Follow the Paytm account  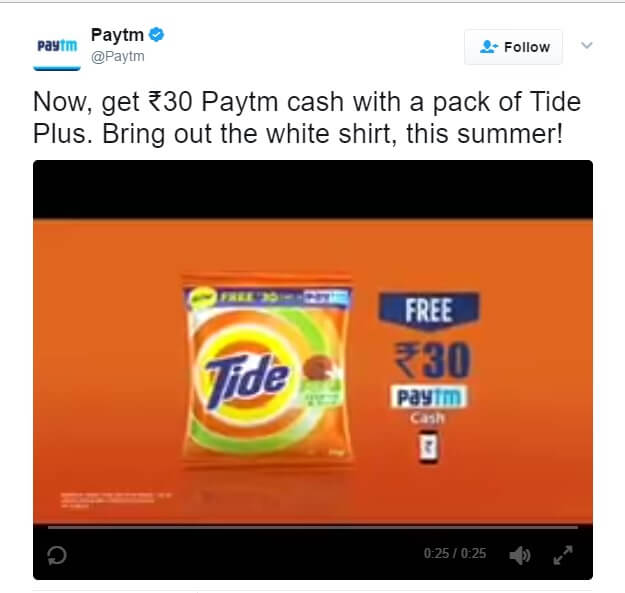tap(513, 47)
